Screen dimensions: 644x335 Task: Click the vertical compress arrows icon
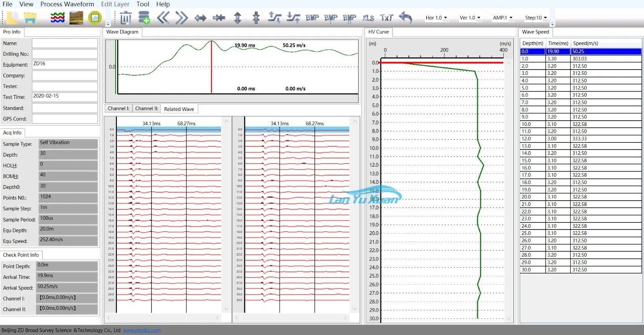pos(256,18)
